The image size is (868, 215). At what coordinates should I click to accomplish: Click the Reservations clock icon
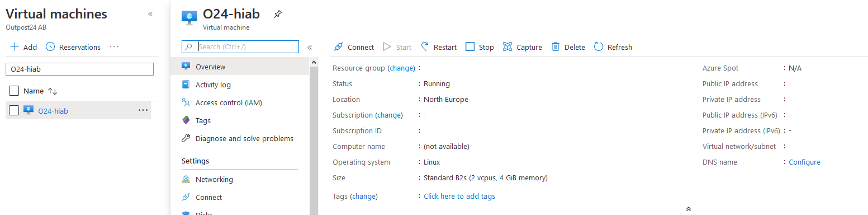[x=50, y=47]
